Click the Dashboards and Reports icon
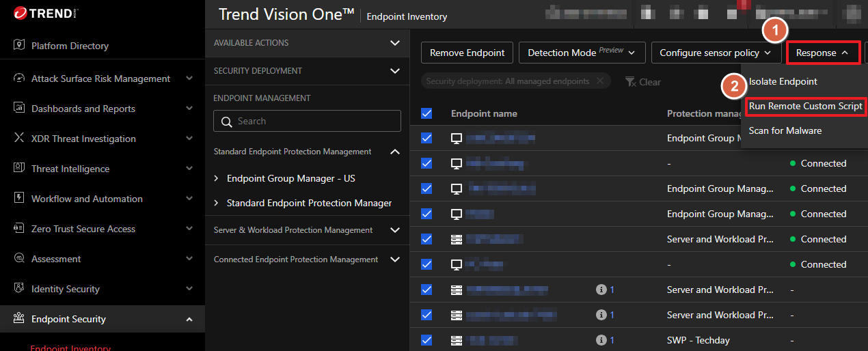Image resolution: width=868 pixels, height=351 pixels. pos(19,109)
